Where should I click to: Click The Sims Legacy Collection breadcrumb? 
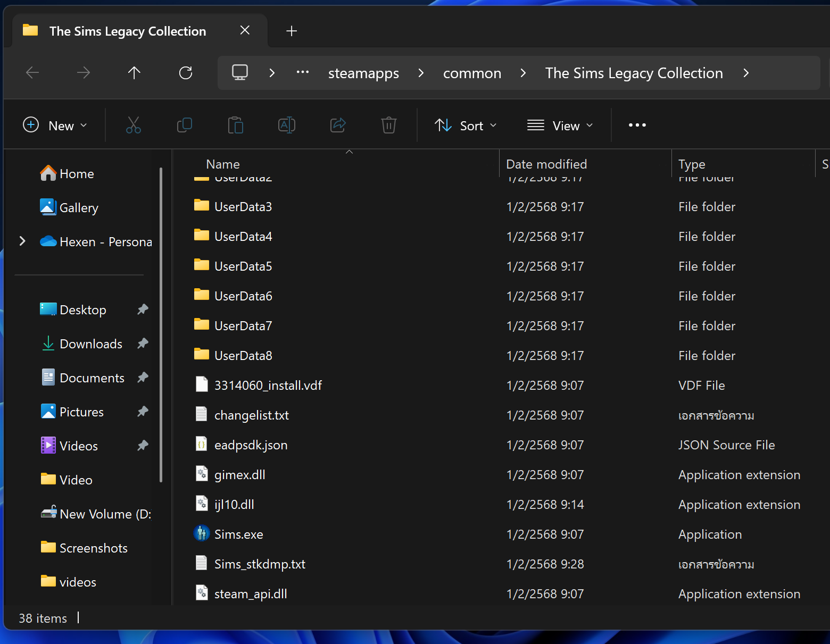click(x=634, y=73)
